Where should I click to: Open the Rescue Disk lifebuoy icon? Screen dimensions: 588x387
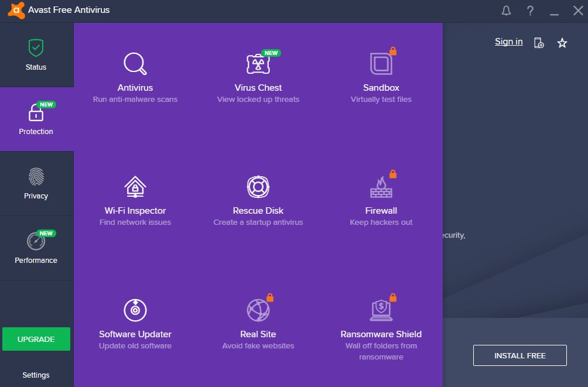(x=258, y=187)
